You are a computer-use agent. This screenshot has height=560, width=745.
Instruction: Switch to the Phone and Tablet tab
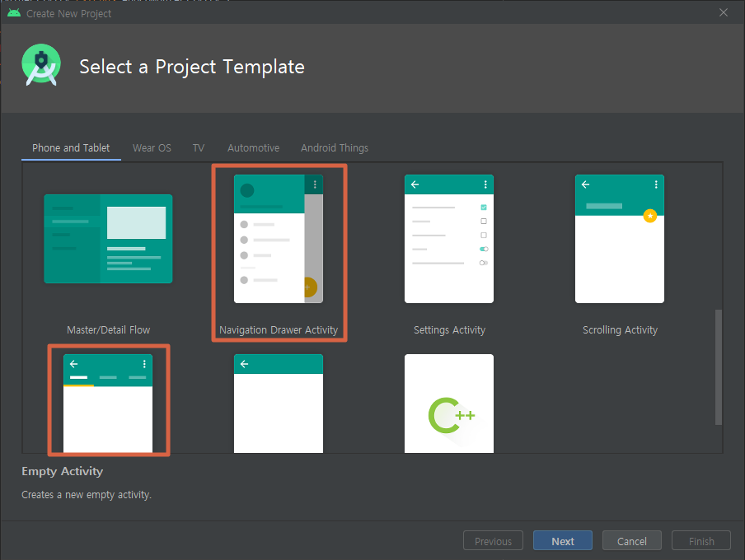[x=71, y=147]
